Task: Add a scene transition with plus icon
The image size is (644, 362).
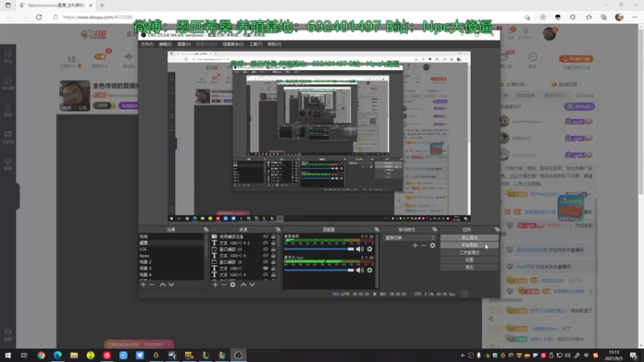Action: click(415, 245)
